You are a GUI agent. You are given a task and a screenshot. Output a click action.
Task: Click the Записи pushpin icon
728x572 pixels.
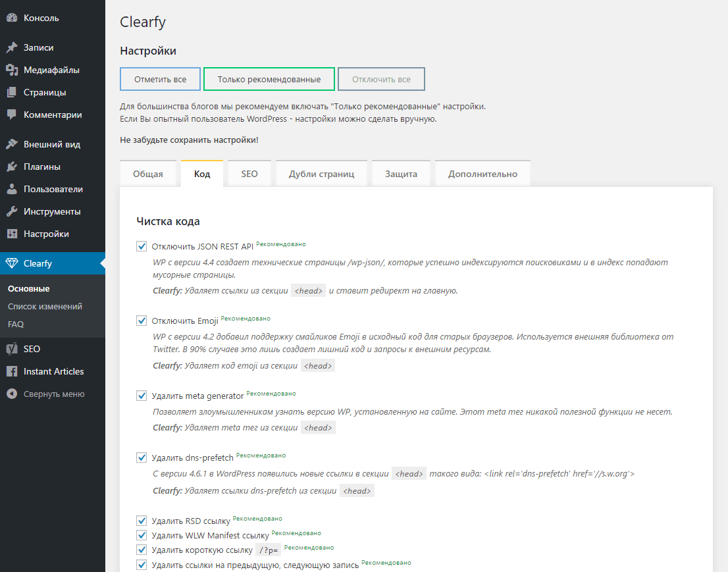coord(12,48)
